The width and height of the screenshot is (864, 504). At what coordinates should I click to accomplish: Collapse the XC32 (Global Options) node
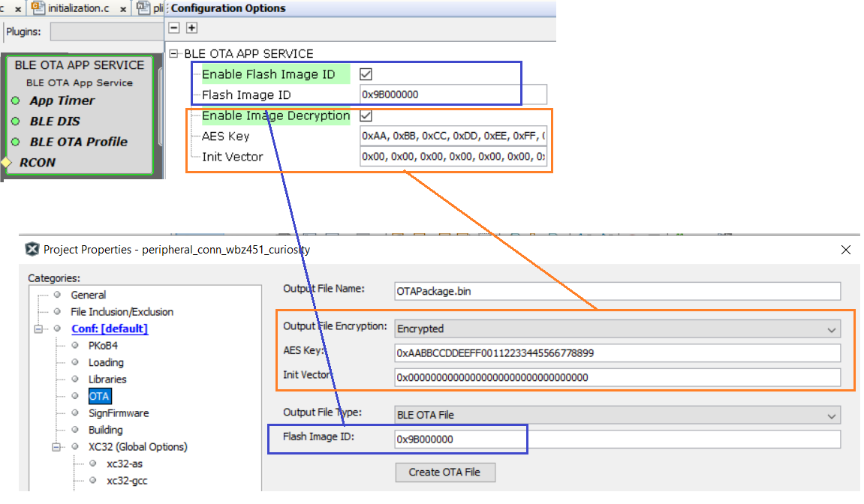tap(56, 447)
